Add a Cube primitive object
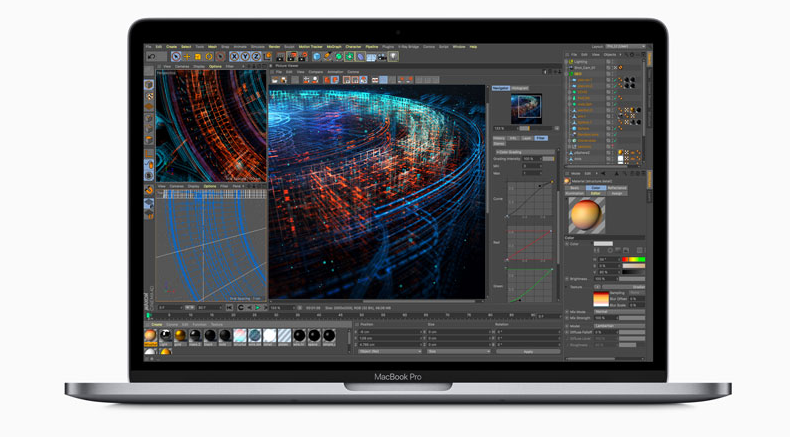This screenshot has width=790, height=437. click(317, 57)
